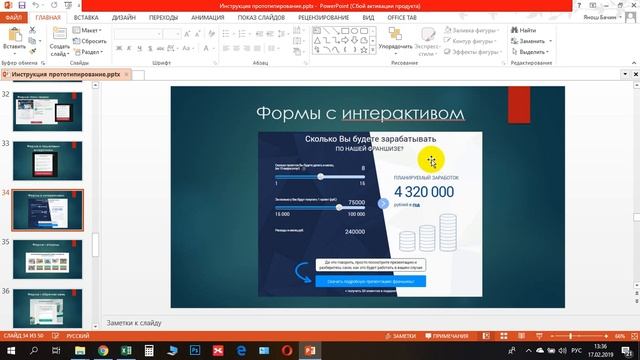Open PowerPoint help question mark

point(579,6)
